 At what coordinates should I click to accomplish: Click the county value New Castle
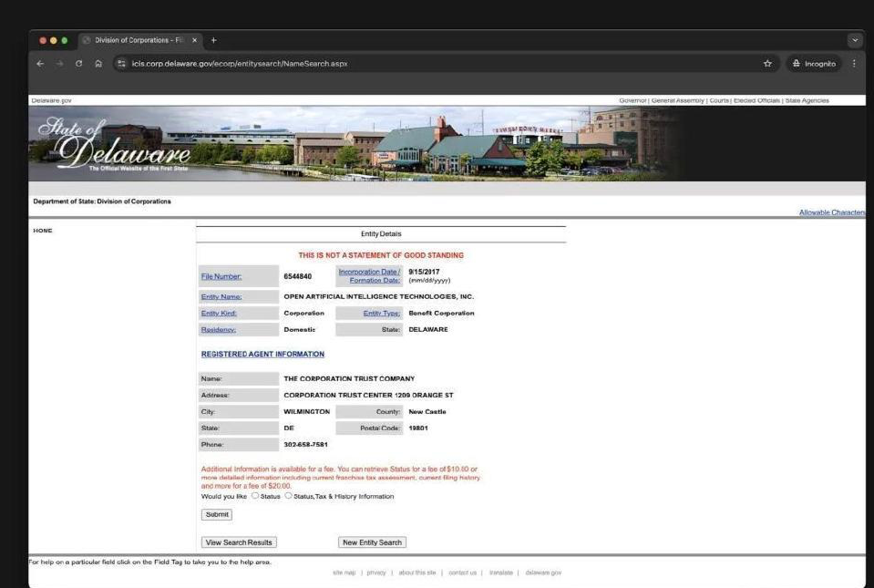(x=427, y=412)
